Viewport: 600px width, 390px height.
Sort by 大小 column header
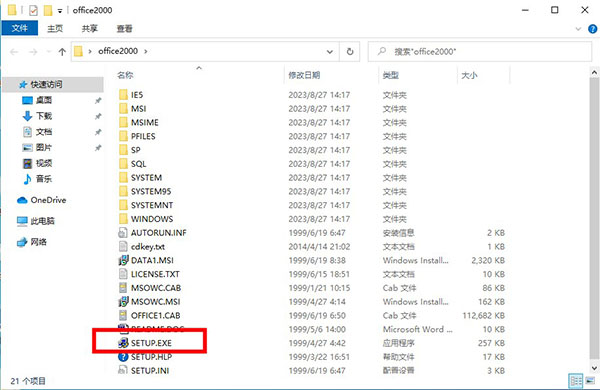pos(469,75)
